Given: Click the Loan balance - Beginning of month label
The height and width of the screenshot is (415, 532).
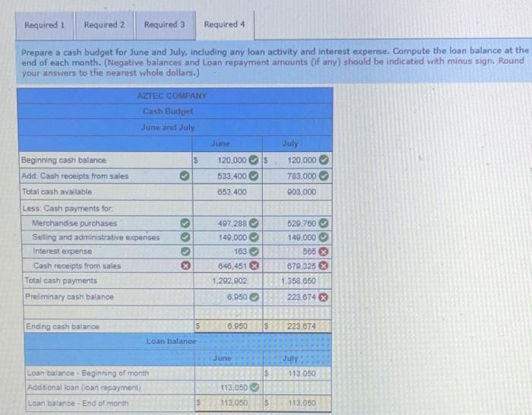Looking at the screenshot, I should [x=88, y=373].
